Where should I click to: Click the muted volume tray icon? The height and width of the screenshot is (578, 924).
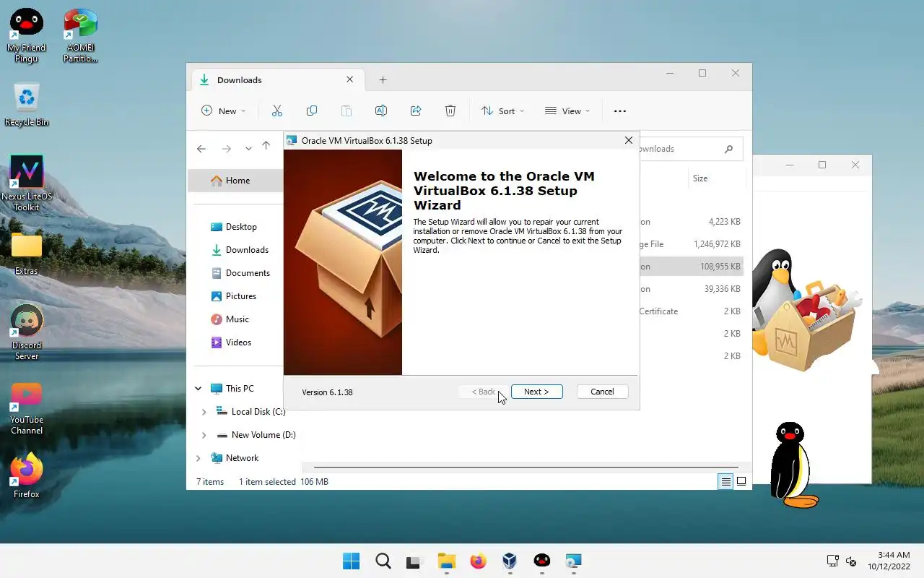[851, 561]
